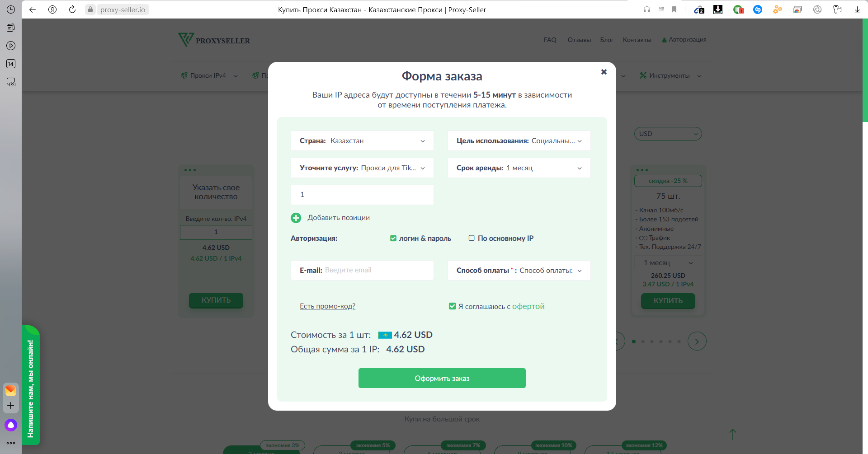The width and height of the screenshot is (868, 454).
Task: Open the Страна country dropdown
Action: click(362, 141)
